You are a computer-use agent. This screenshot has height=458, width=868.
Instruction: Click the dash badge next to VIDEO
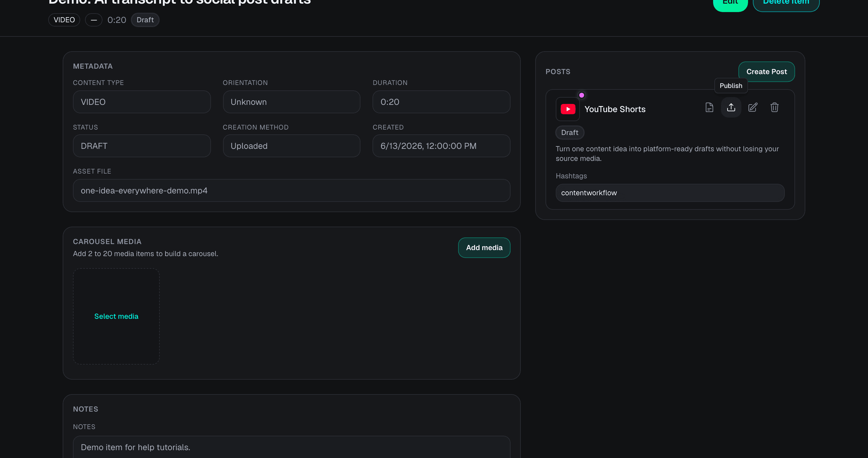pyautogui.click(x=94, y=20)
